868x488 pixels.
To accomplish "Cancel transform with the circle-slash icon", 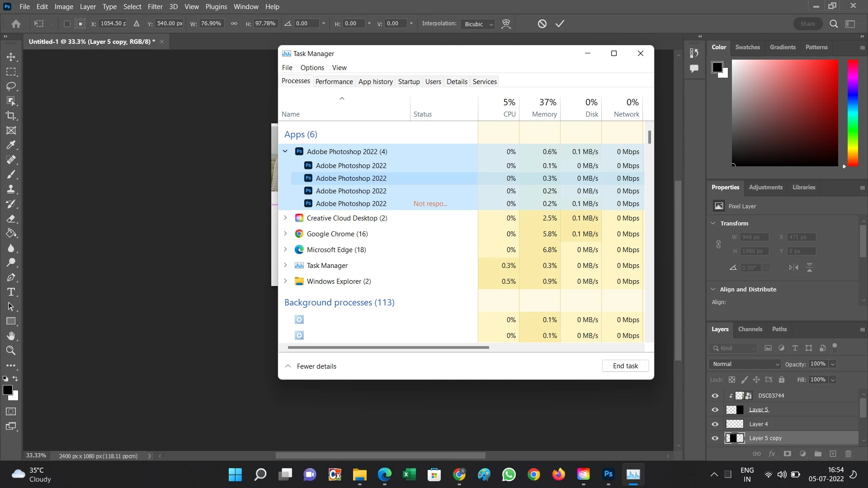I will click(542, 23).
